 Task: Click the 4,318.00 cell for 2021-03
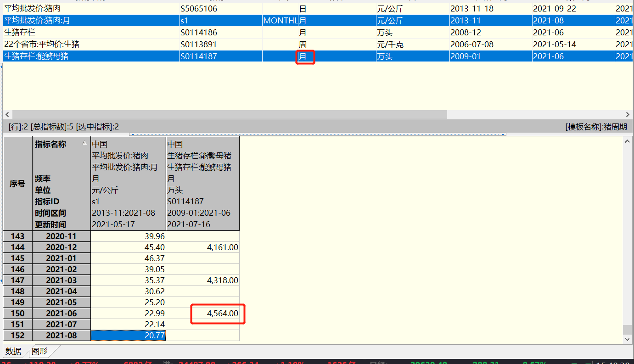pos(202,280)
